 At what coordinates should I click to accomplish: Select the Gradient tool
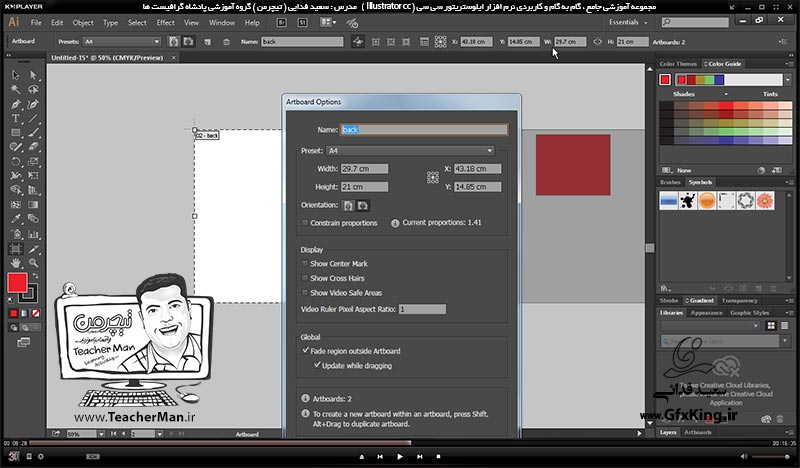tap(34, 205)
